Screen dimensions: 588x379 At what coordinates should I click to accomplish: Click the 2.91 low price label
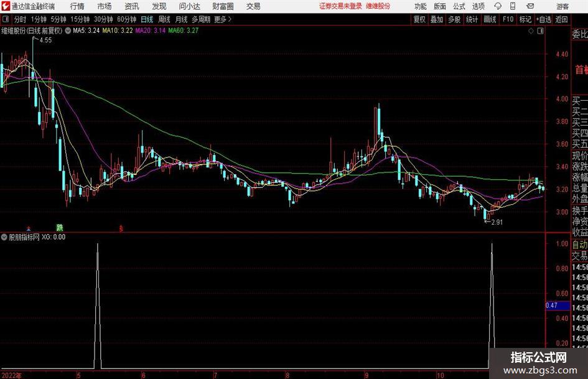[497, 222]
